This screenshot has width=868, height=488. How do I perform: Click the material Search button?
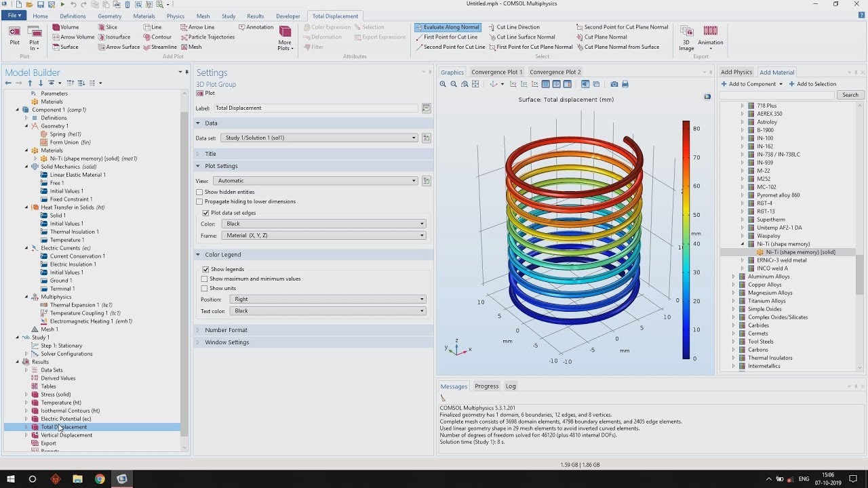pos(850,95)
